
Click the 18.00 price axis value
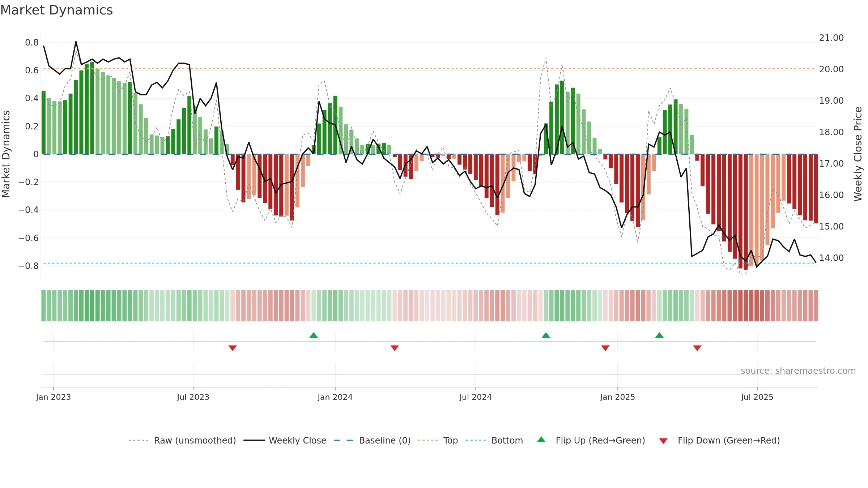pos(831,132)
